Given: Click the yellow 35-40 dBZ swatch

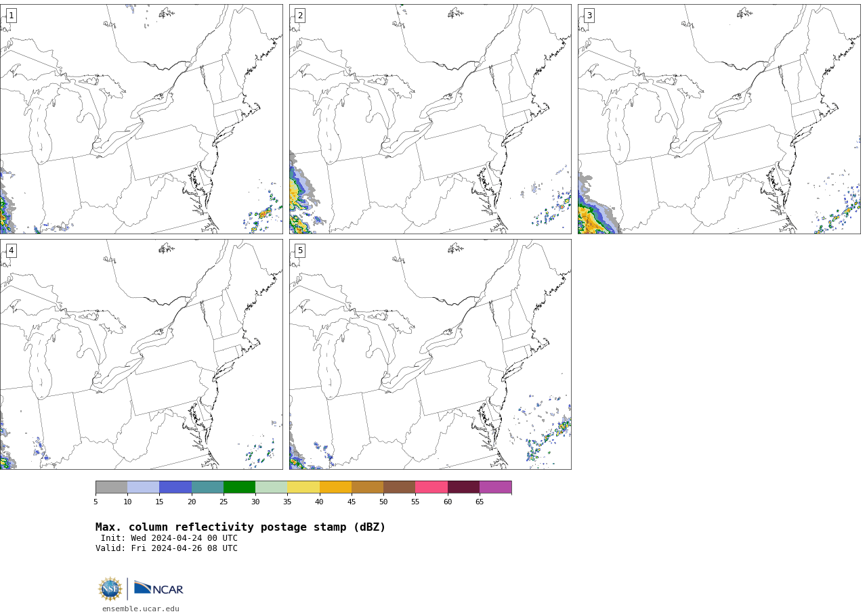Looking at the screenshot, I should (x=303, y=487).
